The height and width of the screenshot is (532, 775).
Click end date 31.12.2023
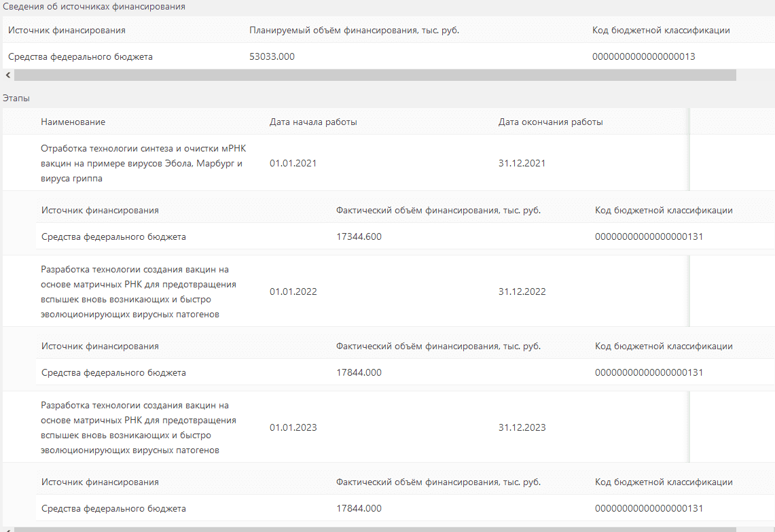pyautogui.click(x=522, y=427)
